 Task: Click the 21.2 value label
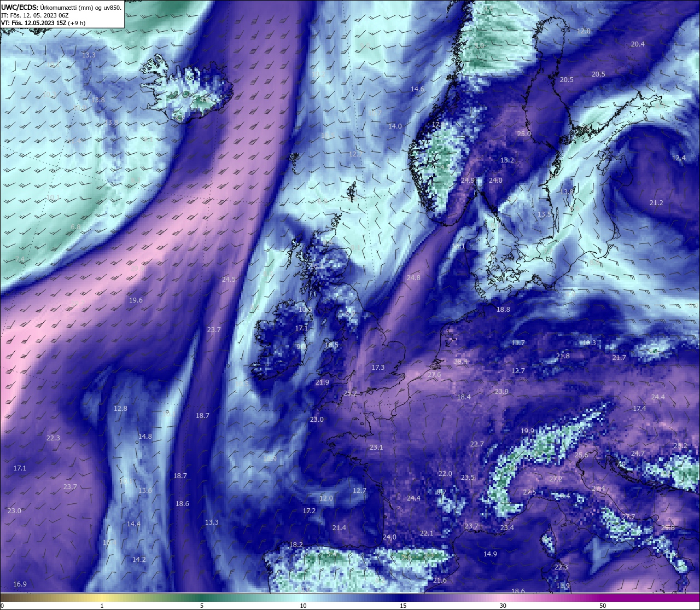pos(656,203)
